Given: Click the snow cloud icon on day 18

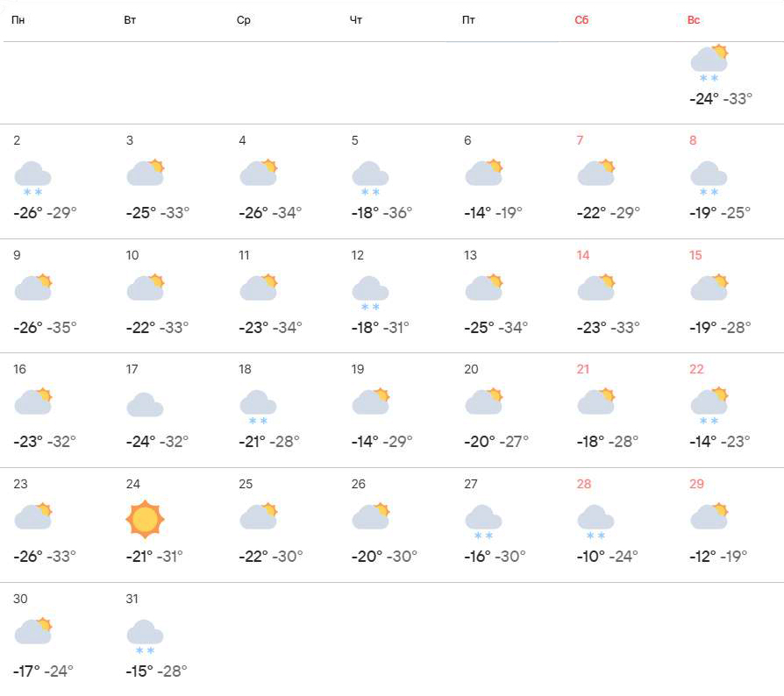Looking at the screenshot, I should coord(258,407).
